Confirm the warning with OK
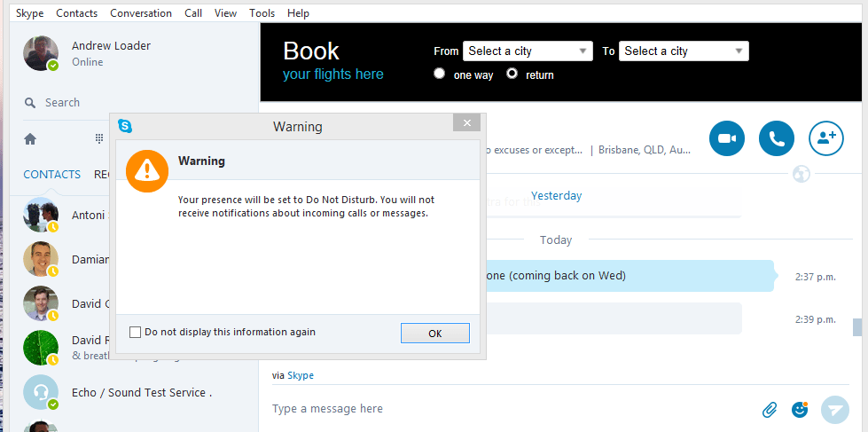This screenshot has width=868, height=432. point(435,334)
